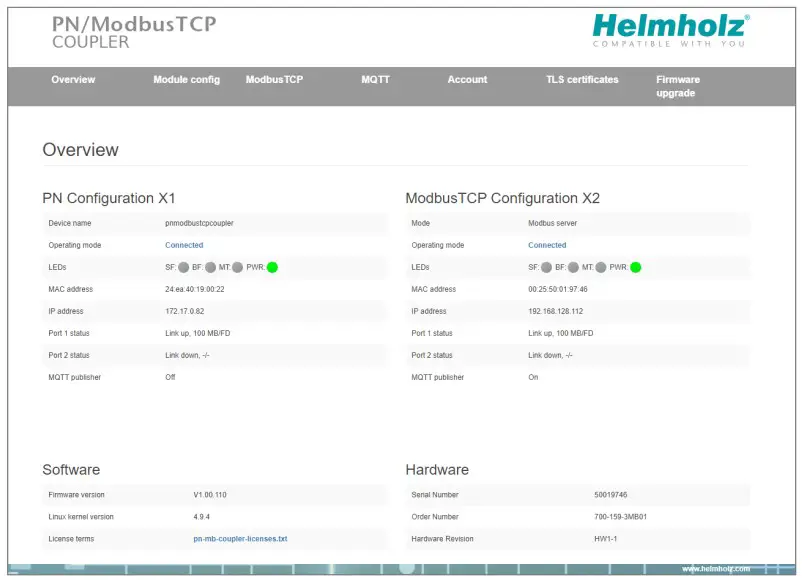
Task: Click the Hardware section heading
Action: click(437, 470)
